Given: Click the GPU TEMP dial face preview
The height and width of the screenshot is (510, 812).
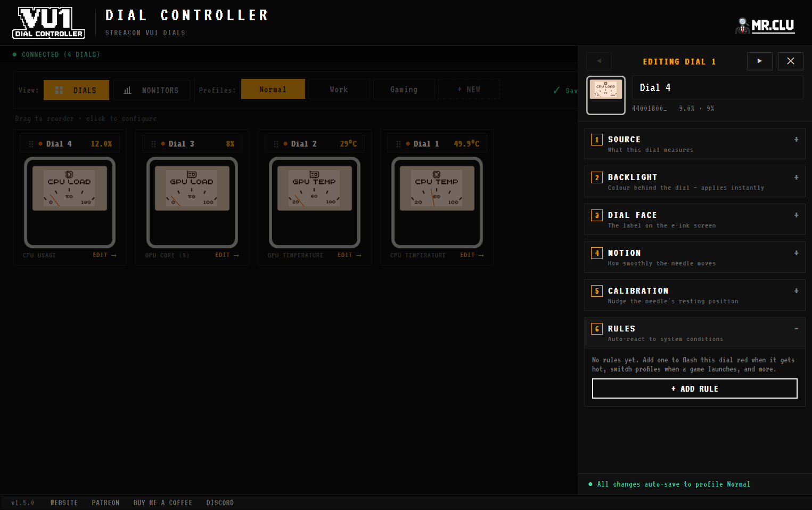Looking at the screenshot, I should tap(315, 188).
